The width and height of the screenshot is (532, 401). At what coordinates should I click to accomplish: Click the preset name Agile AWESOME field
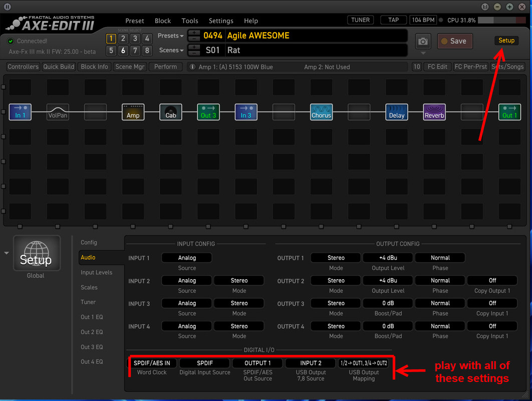click(x=316, y=36)
